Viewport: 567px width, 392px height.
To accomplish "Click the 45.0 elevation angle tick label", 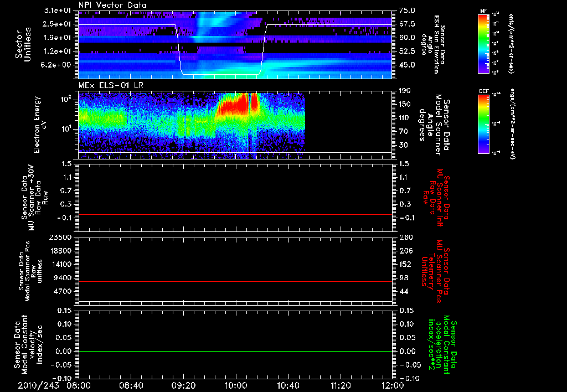I will (407, 65).
